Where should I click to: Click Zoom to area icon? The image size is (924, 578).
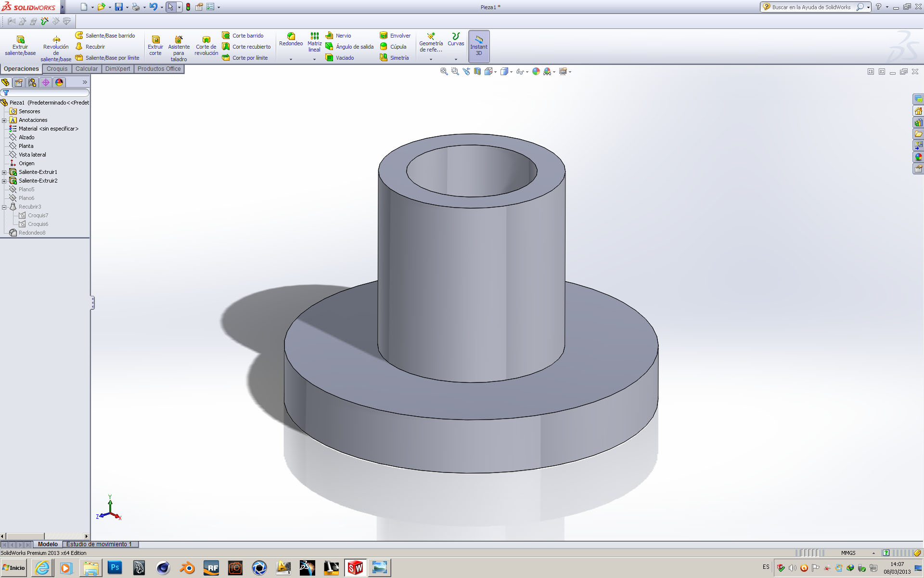tap(455, 71)
